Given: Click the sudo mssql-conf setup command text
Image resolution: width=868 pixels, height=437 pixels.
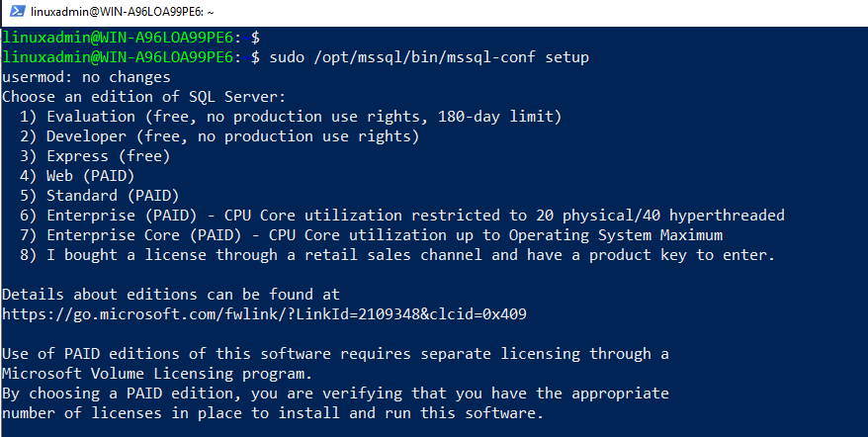Looking at the screenshot, I should click(x=420, y=57).
